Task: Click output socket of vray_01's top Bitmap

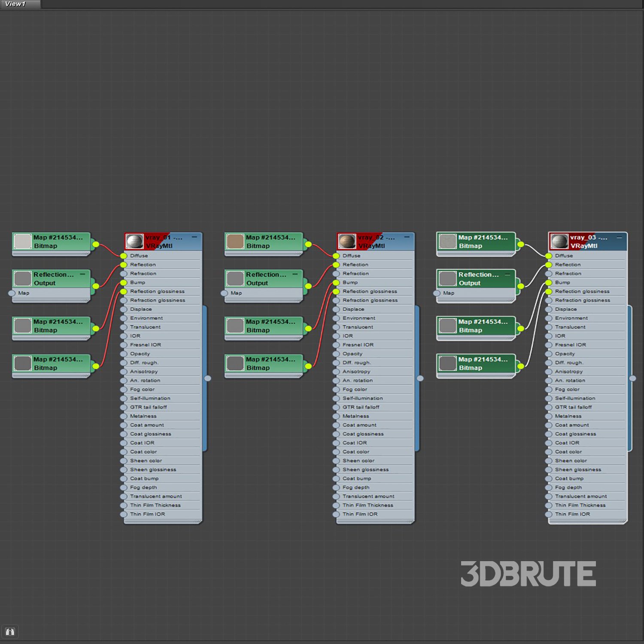Action: (96, 244)
